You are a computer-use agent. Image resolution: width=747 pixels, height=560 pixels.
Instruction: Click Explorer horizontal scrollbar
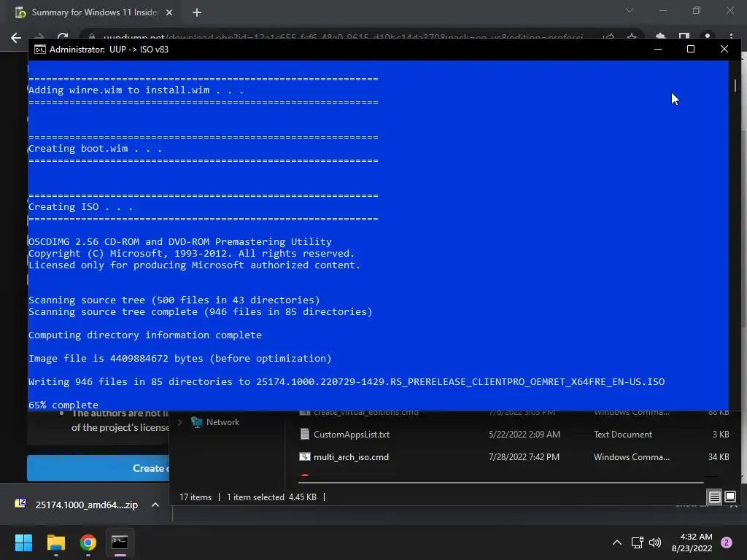(500, 483)
